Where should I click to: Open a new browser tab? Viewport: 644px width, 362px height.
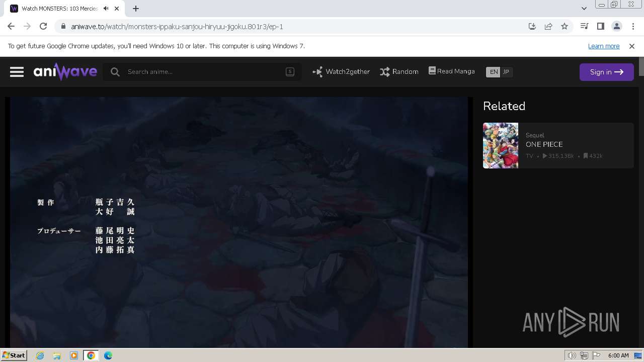(136, 9)
